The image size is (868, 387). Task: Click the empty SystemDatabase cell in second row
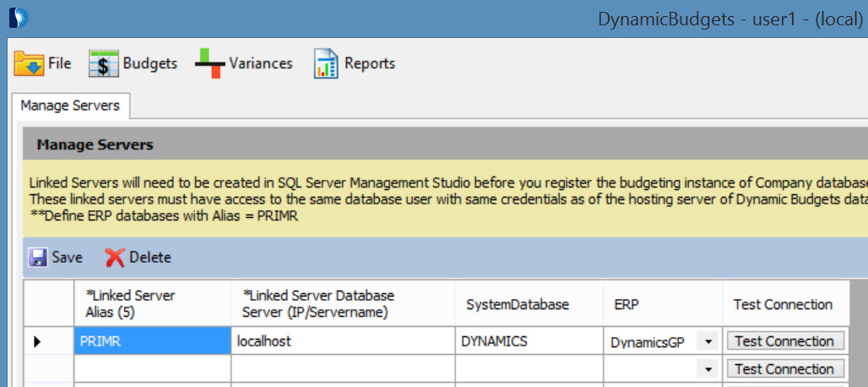[x=529, y=368]
